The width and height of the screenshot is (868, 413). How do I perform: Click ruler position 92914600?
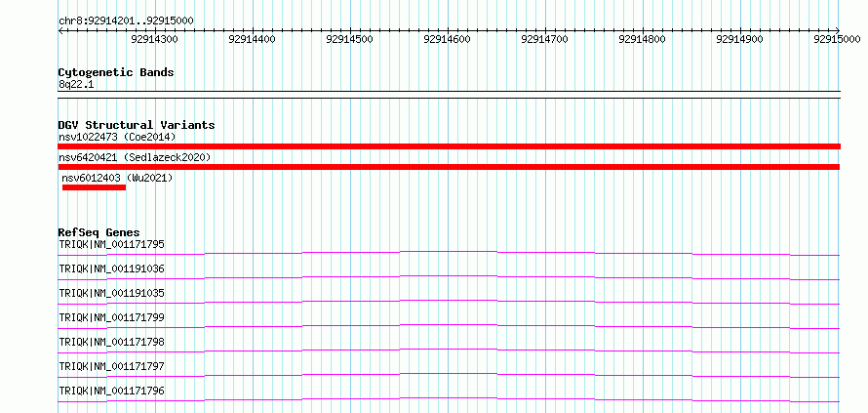448,39
